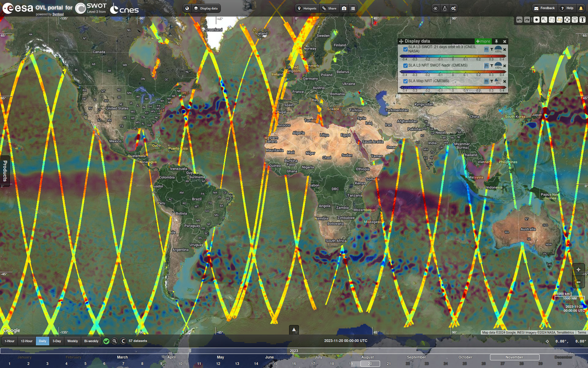This screenshot has width=588, height=368.
Task: Take a snapshot with the camera icon
Action: coord(344,9)
